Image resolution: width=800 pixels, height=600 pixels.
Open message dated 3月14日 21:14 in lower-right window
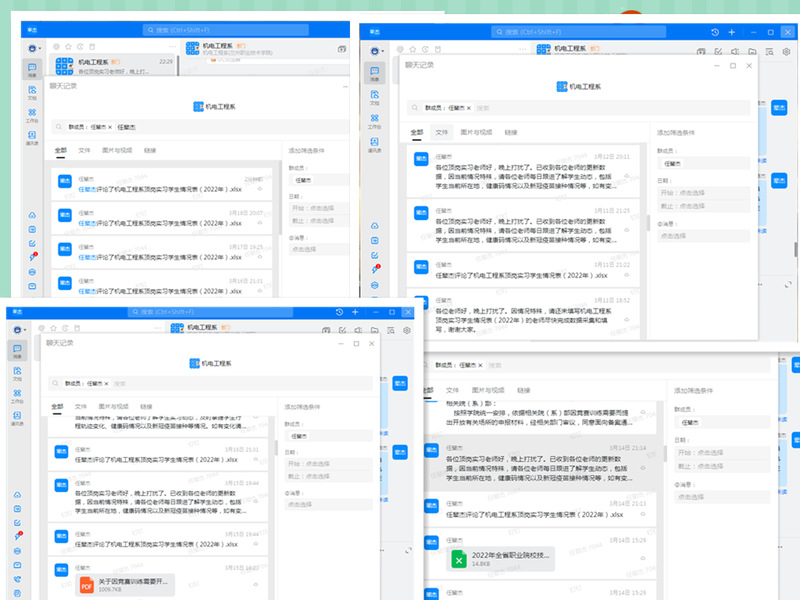click(542, 463)
